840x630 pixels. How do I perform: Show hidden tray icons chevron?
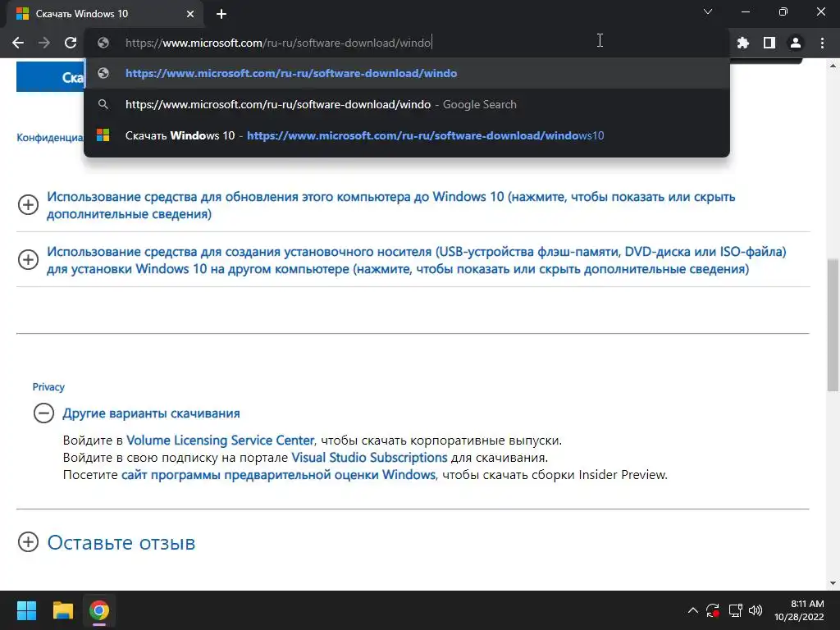[x=692, y=610]
